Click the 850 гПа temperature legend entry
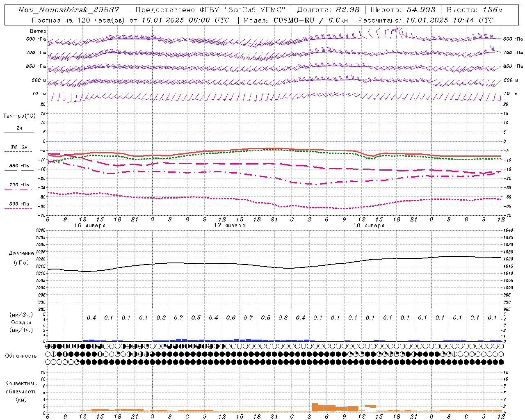The width and height of the screenshot is (525, 420). (19, 166)
